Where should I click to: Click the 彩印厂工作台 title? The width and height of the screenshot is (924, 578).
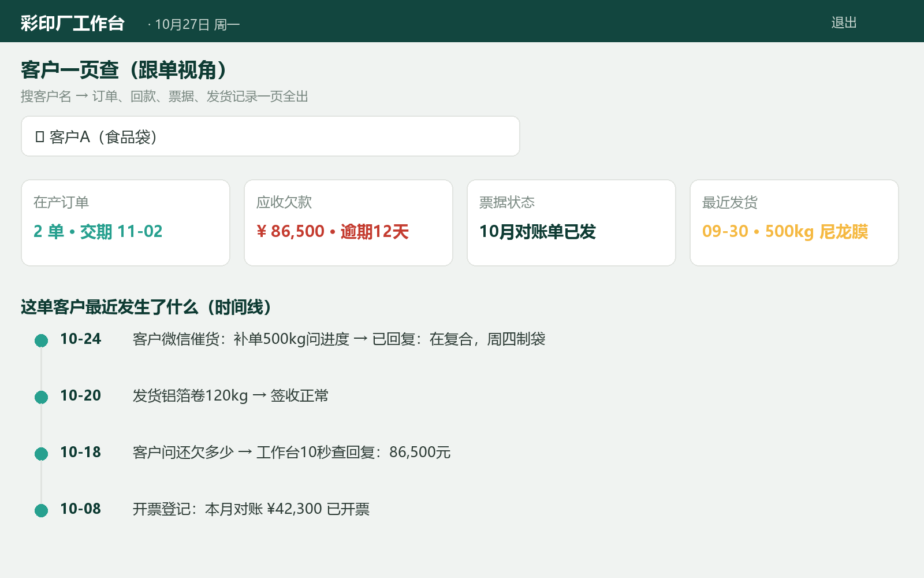tap(73, 23)
